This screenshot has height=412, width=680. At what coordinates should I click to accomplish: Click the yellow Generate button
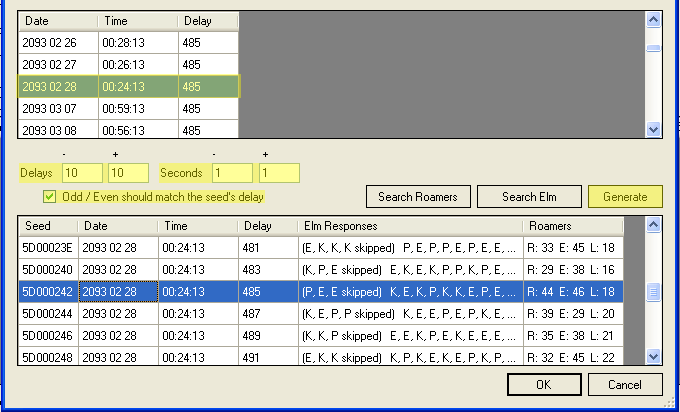click(x=624, y=196)
